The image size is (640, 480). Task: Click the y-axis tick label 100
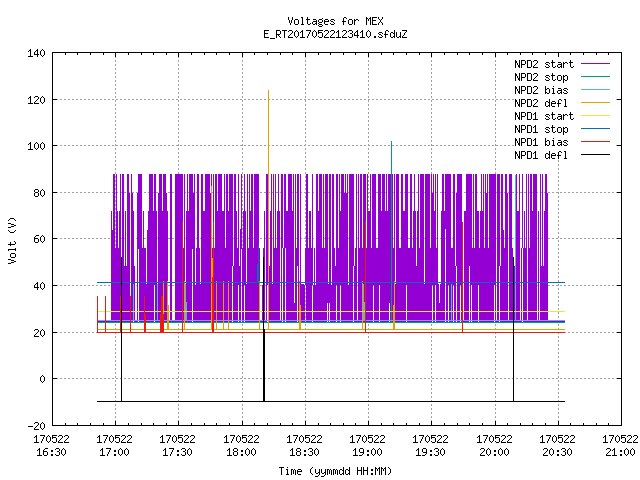(36, 146)
